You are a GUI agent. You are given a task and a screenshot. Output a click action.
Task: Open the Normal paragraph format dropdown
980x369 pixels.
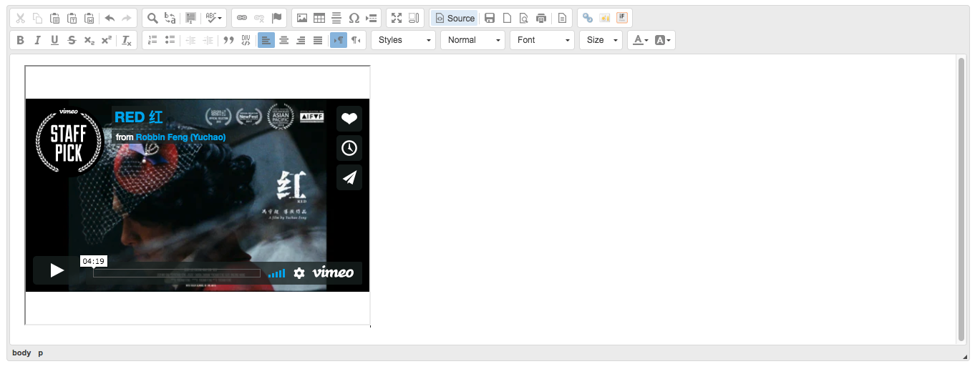coord(472,40)
